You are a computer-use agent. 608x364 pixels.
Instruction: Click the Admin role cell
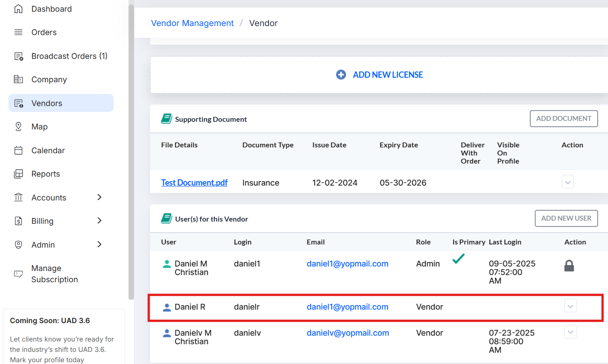tap(428, 264)
